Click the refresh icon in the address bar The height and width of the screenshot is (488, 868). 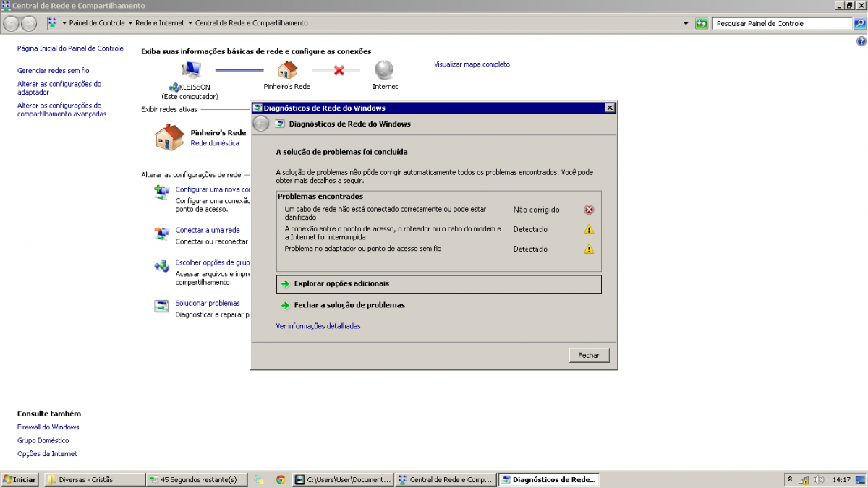point(702,23)
